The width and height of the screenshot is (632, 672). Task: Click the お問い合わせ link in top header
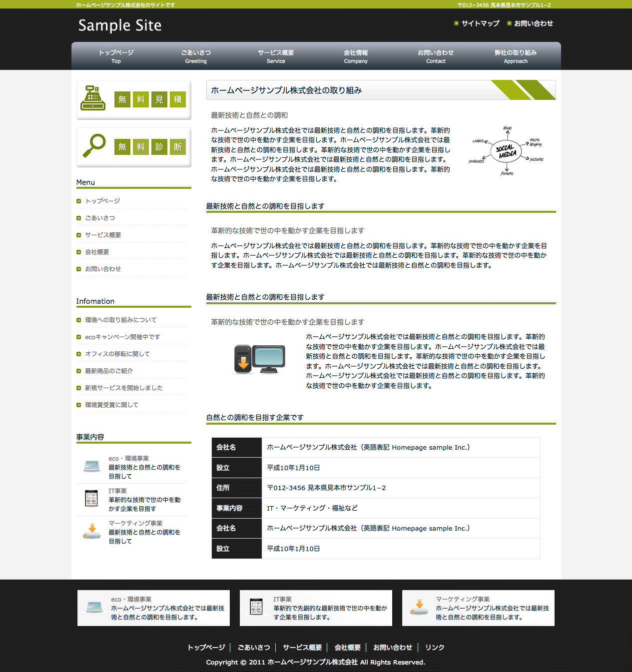coord(533,23)
